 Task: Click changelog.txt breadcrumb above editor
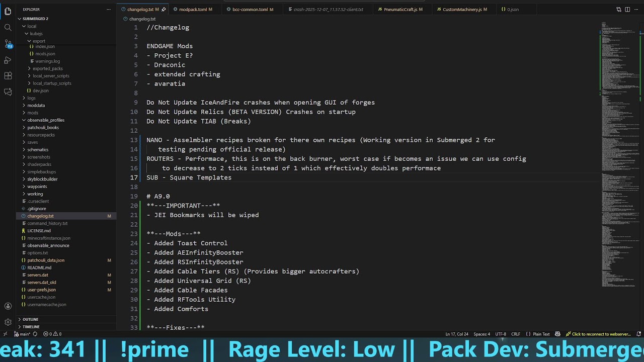tap(139, 19)
